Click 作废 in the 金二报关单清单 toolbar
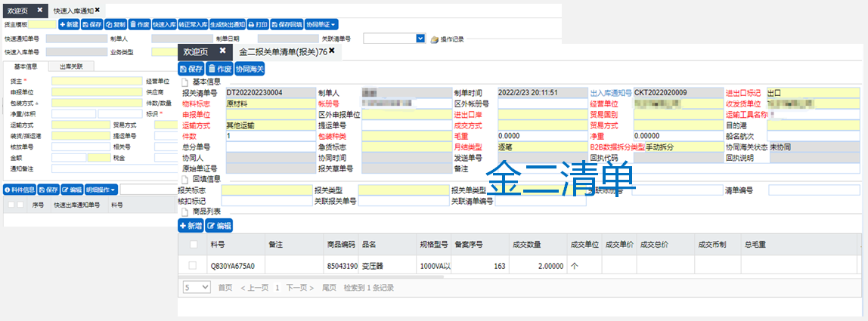The height and width of the screenshot is (321, 868). click(x=219, y=69)
